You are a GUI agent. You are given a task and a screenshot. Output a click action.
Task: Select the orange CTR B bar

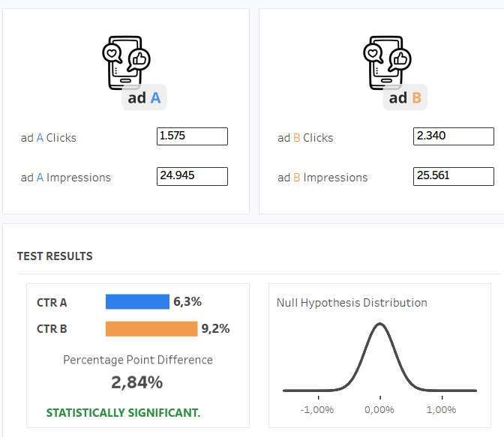(x=152, y=328)
